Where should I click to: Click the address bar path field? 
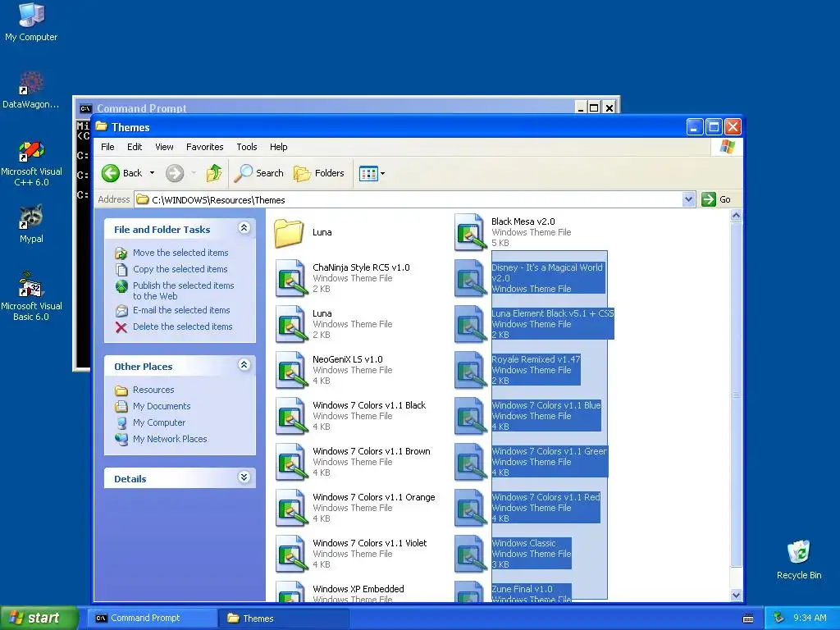(409, 200)
